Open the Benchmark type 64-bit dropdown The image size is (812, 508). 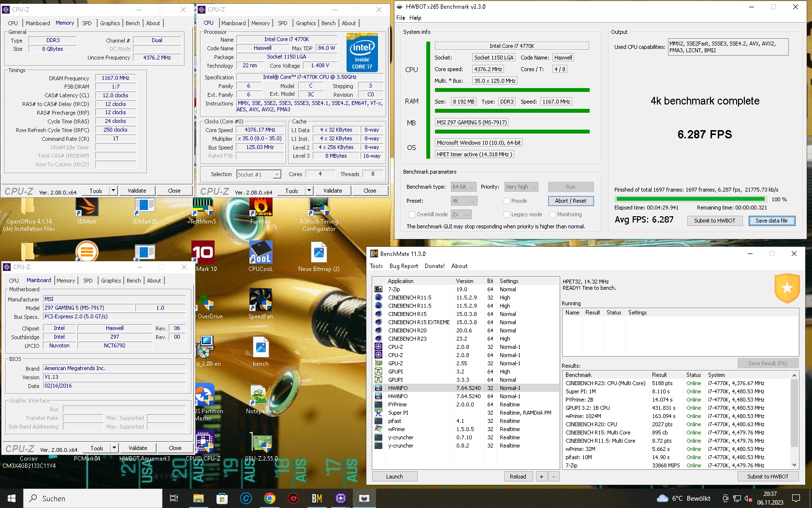point(464,187)
